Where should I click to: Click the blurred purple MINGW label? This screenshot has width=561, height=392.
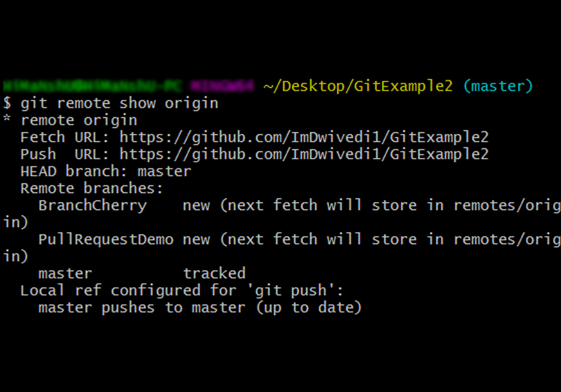pyautogui.click(x=222, y=86)
